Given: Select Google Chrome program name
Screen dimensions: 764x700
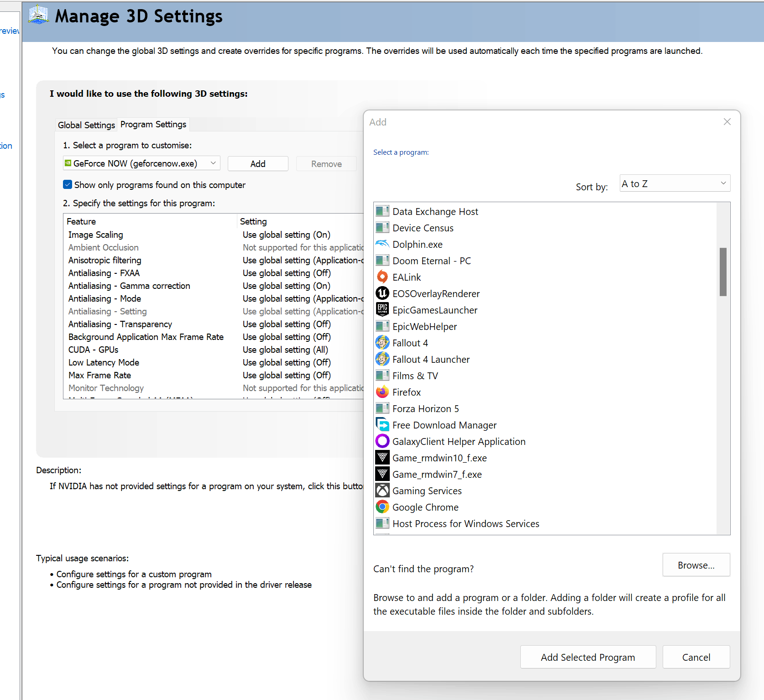Looking at the screenshot, I should pos(425,507).
